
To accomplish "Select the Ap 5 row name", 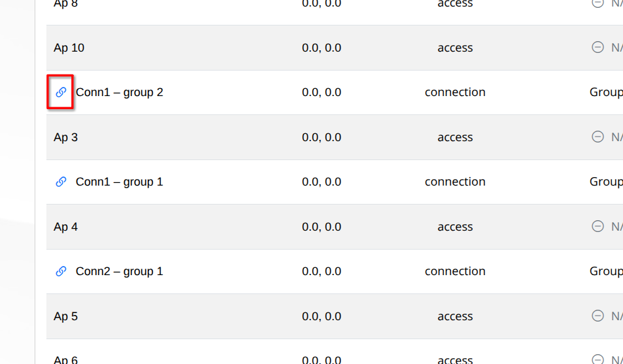I will click(x=65, y=316).
